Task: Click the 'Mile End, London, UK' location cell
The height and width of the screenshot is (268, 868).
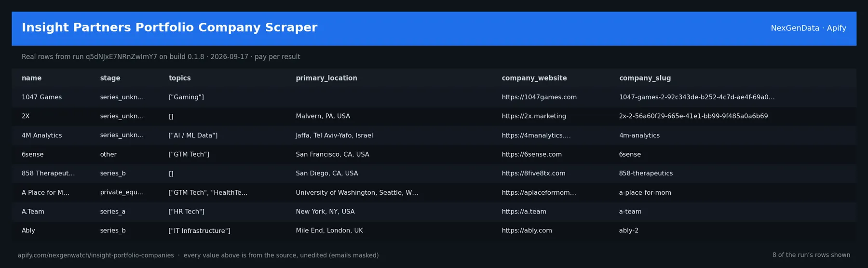Action: (329, 230)
